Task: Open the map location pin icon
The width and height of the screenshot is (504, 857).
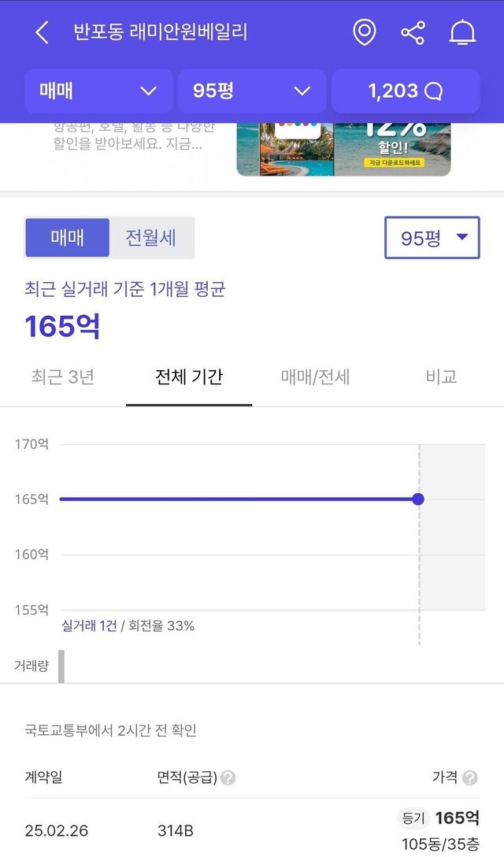Action: (x=364, y=32)
